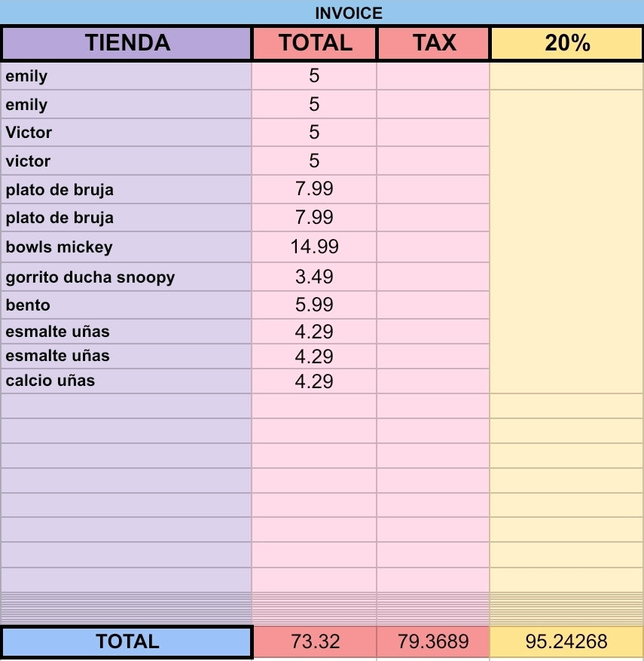Select the capitalized Victor cell

click(127, 133)
